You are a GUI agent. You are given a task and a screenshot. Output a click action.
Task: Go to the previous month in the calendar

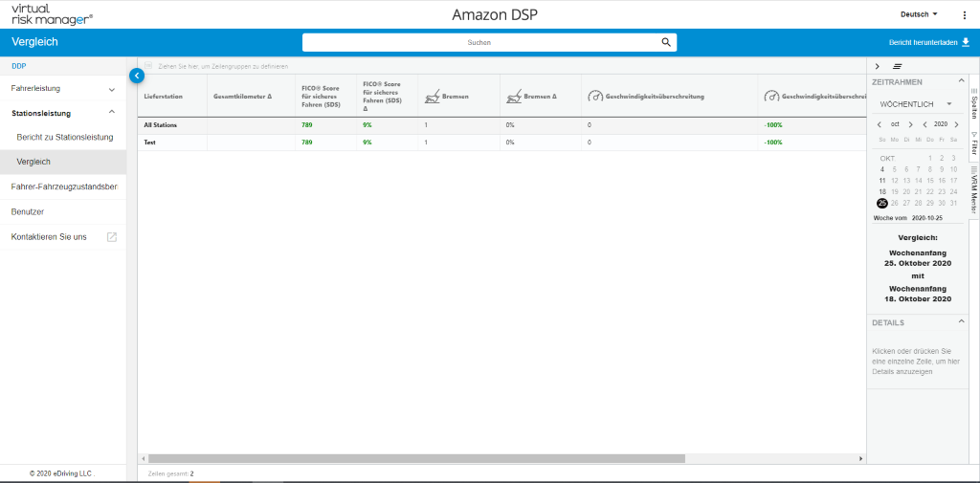tap(880, 124)
